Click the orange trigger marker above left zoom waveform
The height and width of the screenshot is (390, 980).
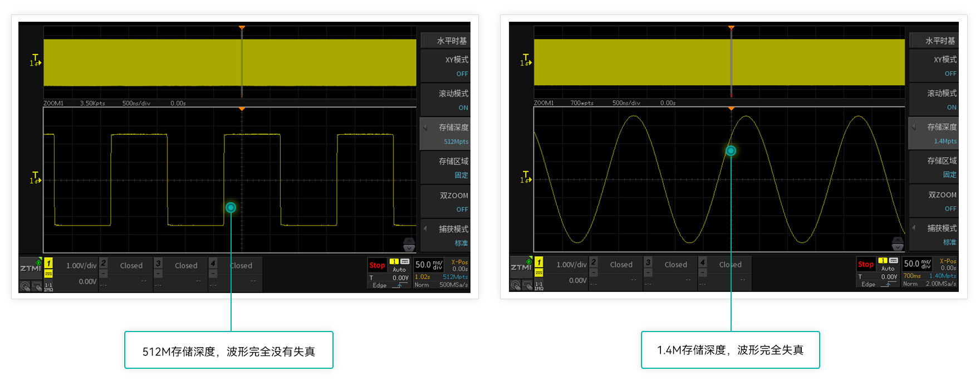(x=242, y=109)
